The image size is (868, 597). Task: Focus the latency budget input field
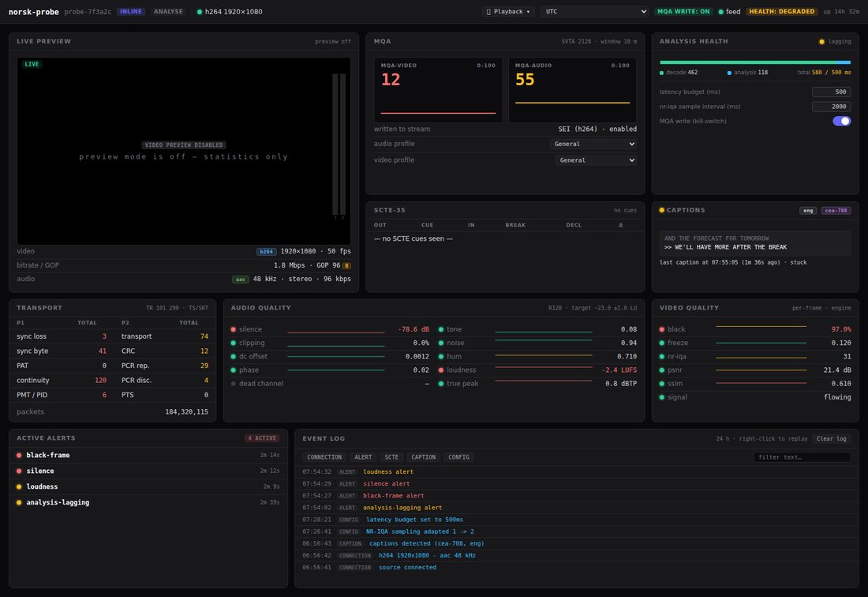832,92
